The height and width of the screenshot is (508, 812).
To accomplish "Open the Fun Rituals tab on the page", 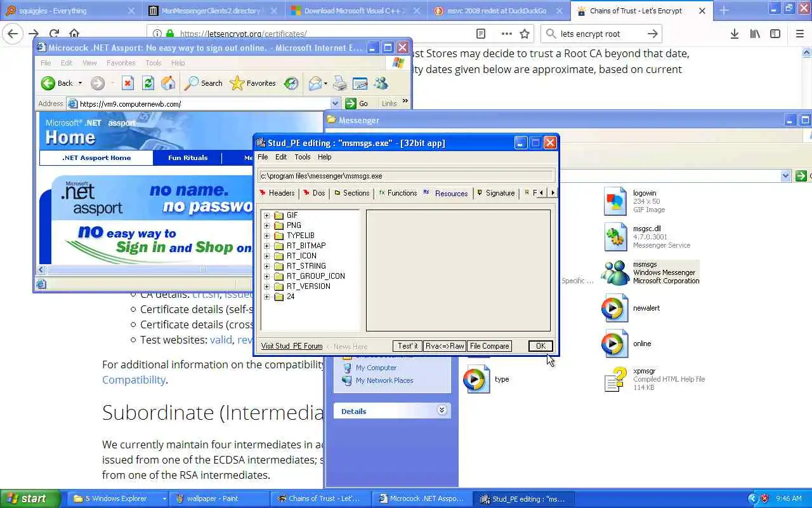I will tap(188, 157).
